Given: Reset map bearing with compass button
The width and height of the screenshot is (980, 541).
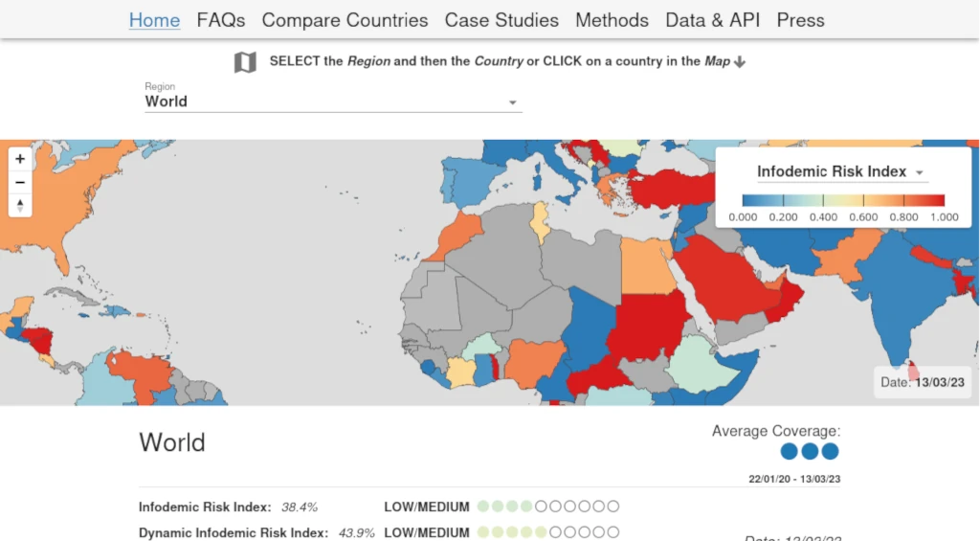Looking at the screenshot, I should pyautogui.click(x=20, y=205).
